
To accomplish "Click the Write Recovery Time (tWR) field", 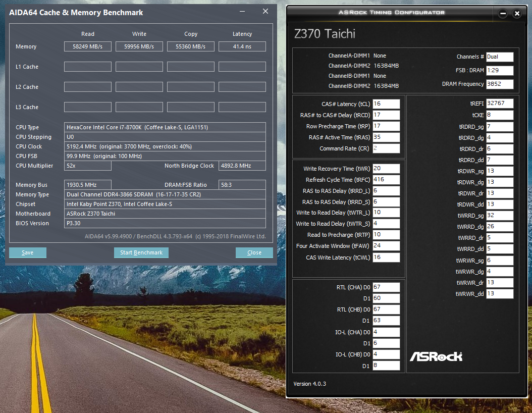I will 386,169.
